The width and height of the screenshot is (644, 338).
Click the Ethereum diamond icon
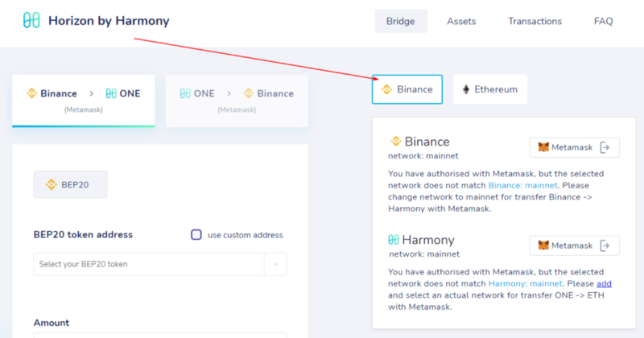click(x=465, y=89)
